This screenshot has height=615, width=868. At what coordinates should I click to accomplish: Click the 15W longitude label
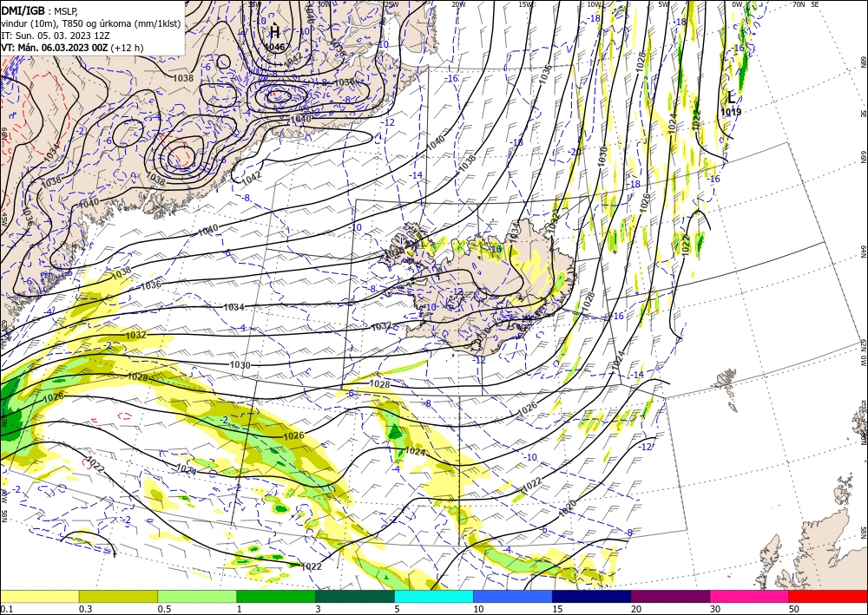tap(526, 4)
